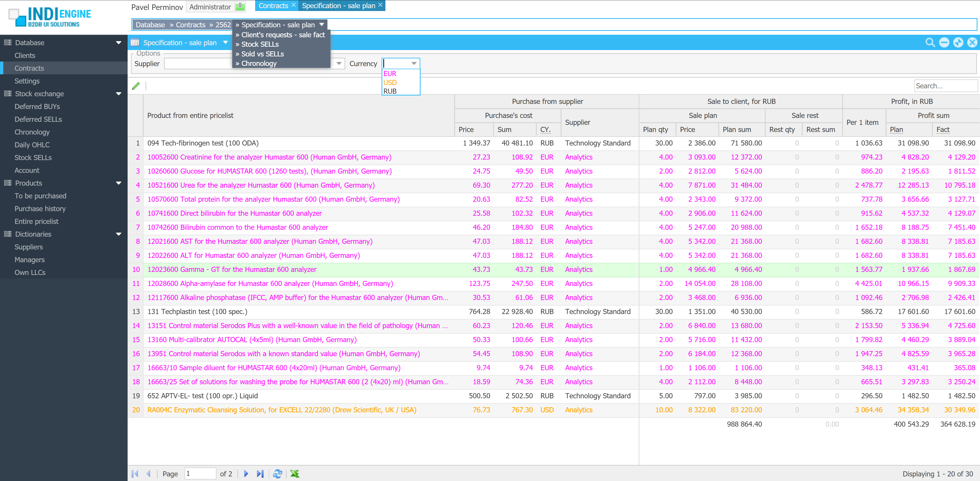Collapse the Dictionaries sidebar section

tap(118, 234)
